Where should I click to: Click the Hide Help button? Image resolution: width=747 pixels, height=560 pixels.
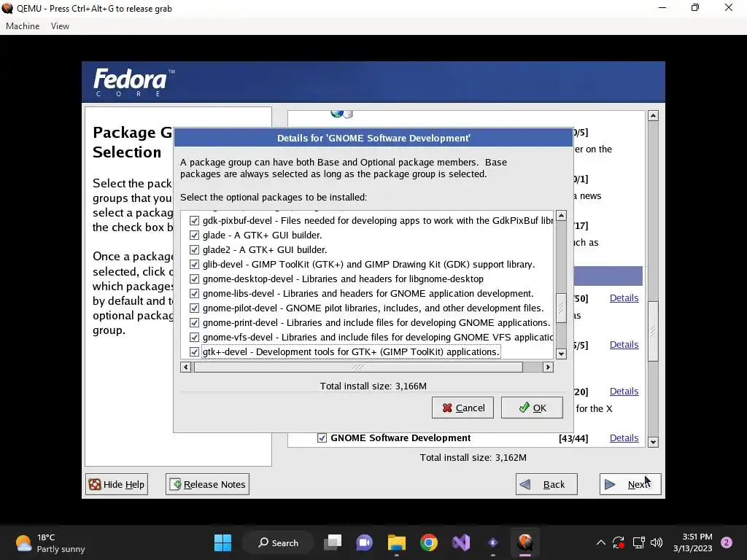pos(117,484)
